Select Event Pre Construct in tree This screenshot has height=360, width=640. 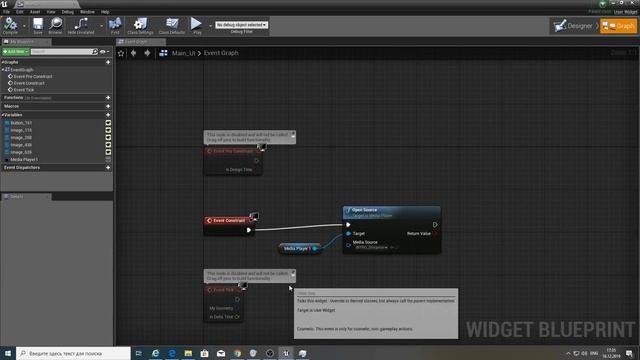click(33, 76)
